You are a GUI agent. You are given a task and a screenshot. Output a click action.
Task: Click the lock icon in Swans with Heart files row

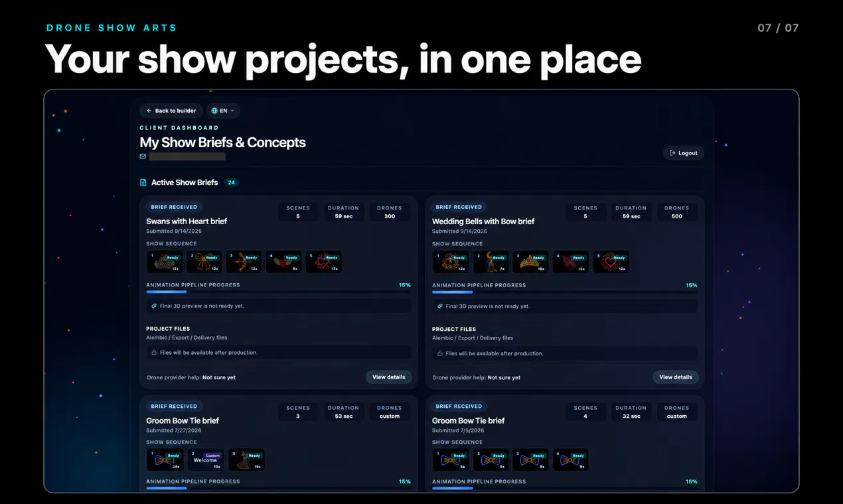tap(154, 353)
